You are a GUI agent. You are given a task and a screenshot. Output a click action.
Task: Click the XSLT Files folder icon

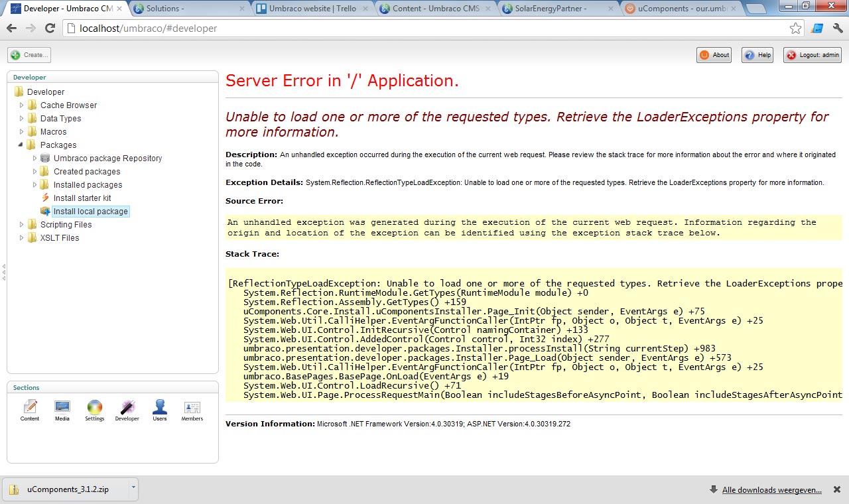(32, 237)
